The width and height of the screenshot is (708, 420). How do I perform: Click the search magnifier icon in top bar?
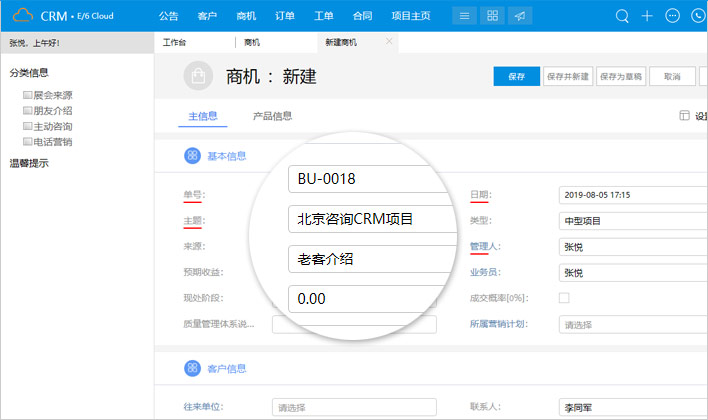622,16
